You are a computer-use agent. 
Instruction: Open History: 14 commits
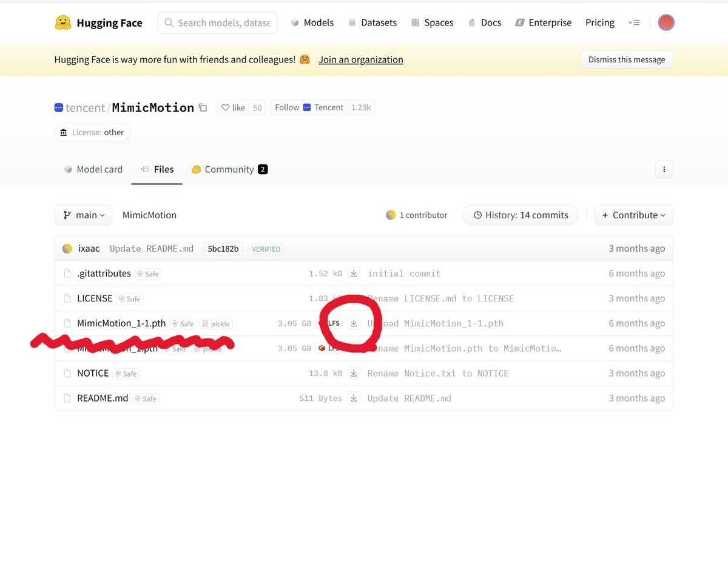coord(521,215)
